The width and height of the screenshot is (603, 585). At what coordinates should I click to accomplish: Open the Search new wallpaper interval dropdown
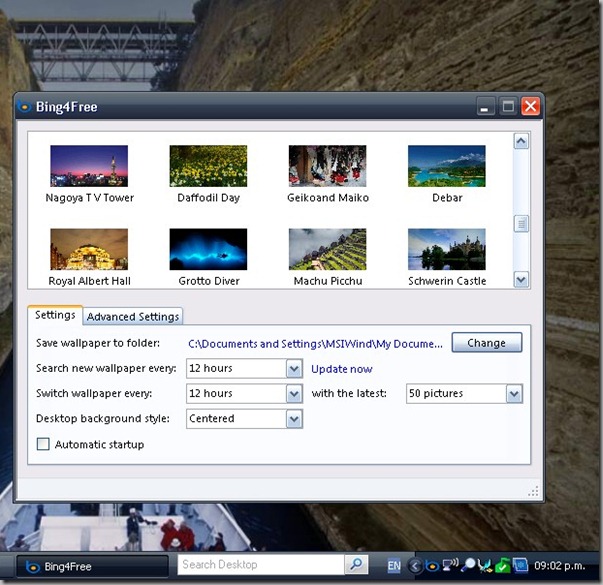[x=294, y=369]
